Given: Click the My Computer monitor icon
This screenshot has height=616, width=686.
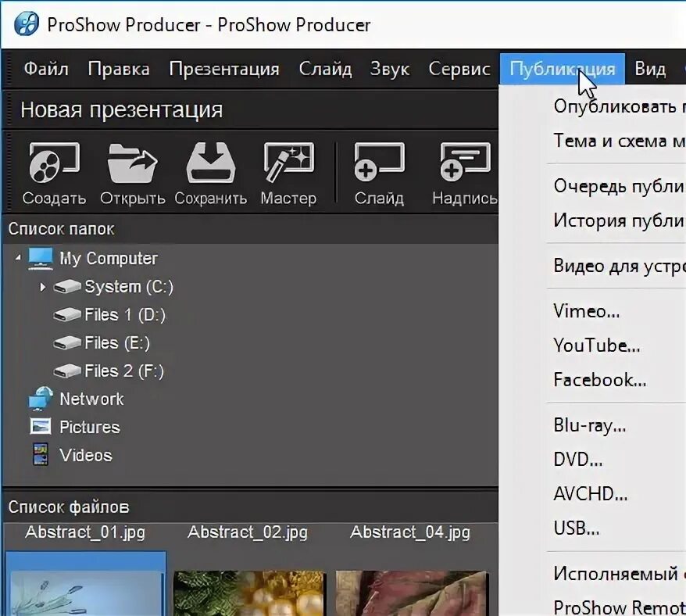Looking at the screenshot, I should point(41,259).
